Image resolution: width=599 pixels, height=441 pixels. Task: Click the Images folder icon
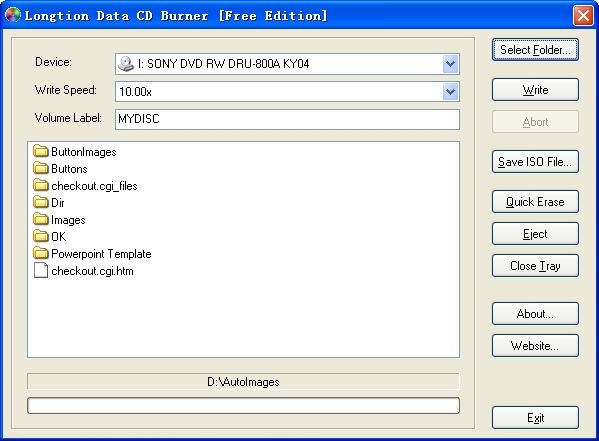[x=40, y=219]
